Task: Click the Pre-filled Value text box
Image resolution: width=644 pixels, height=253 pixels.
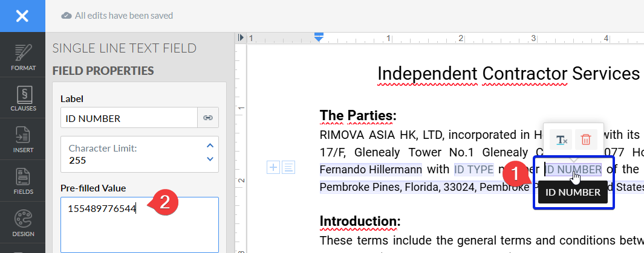Action: click(x=139, y=223)
